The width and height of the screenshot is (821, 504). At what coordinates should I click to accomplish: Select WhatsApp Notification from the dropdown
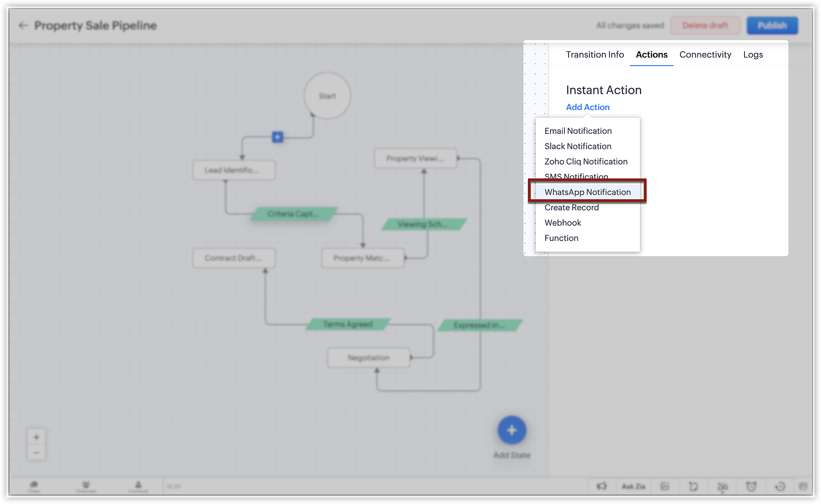point(587,192)
